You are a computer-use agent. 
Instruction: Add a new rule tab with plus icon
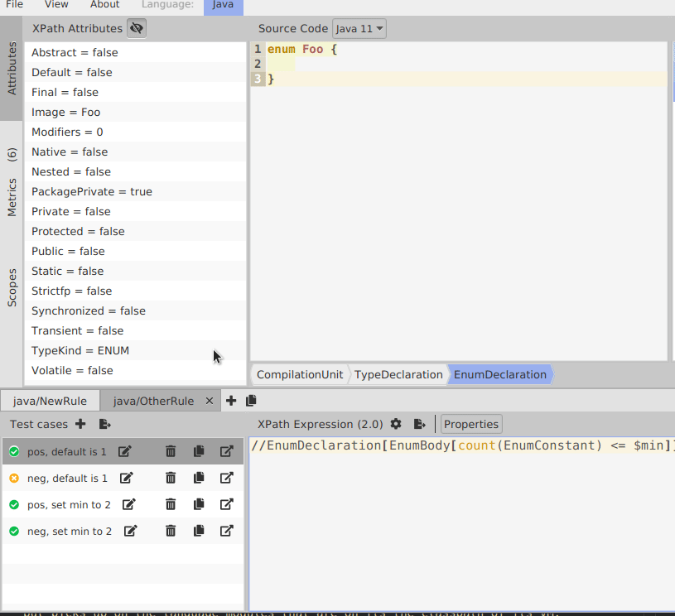pyautogui.click(x=231, y=401)
